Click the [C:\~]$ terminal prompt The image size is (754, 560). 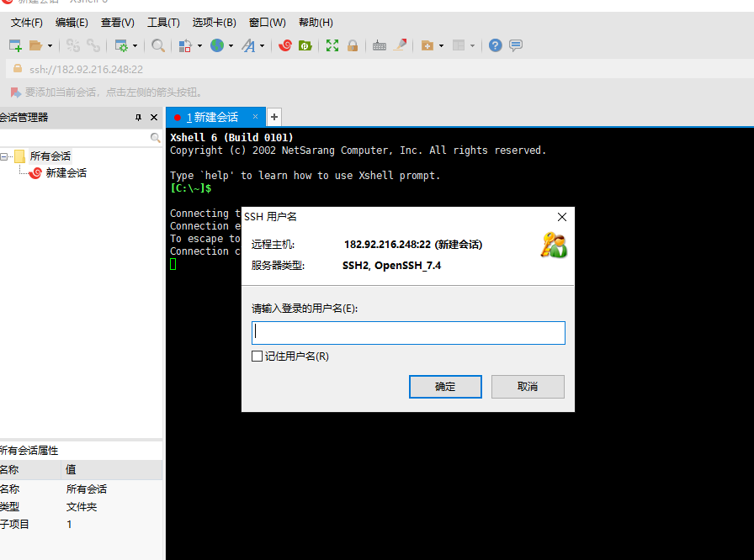[x=190, y=188]
